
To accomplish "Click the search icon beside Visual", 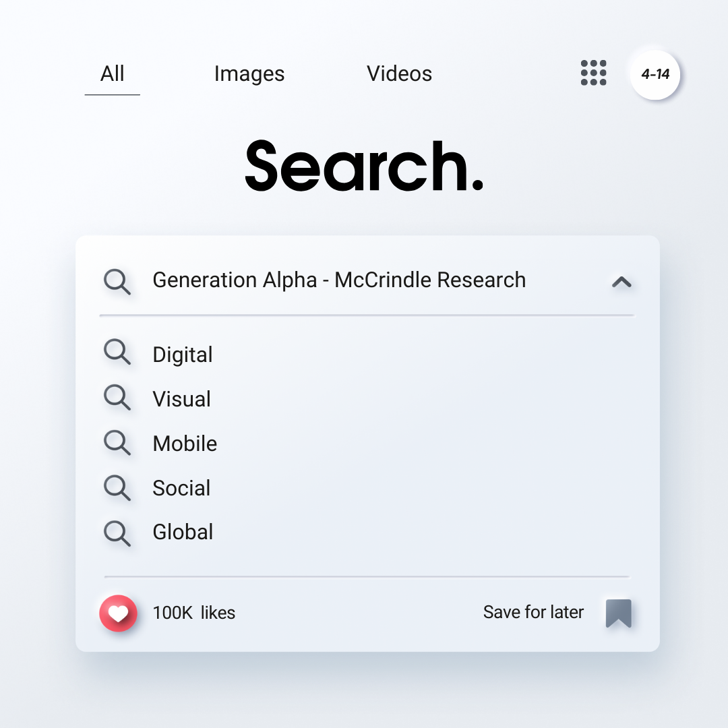I will pos(117,398).
